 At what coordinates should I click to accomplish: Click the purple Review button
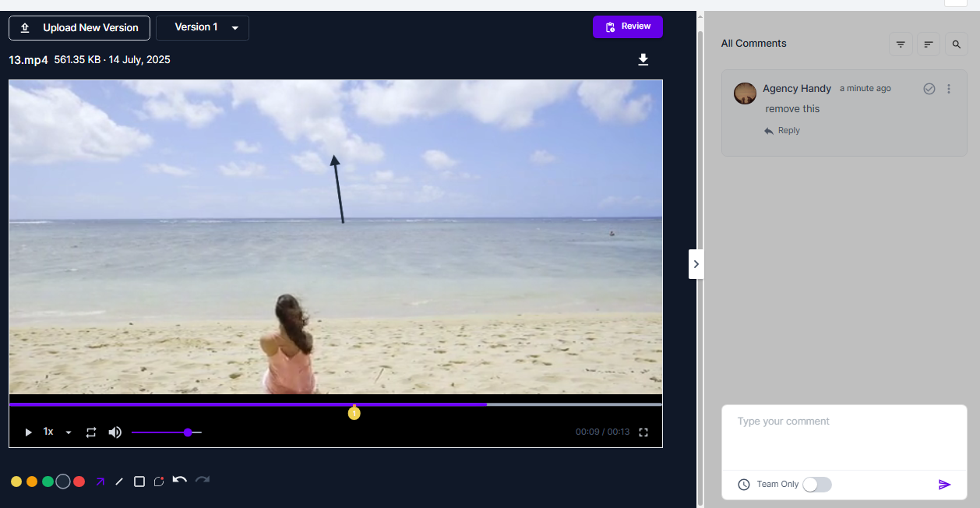tap(627, 26)
